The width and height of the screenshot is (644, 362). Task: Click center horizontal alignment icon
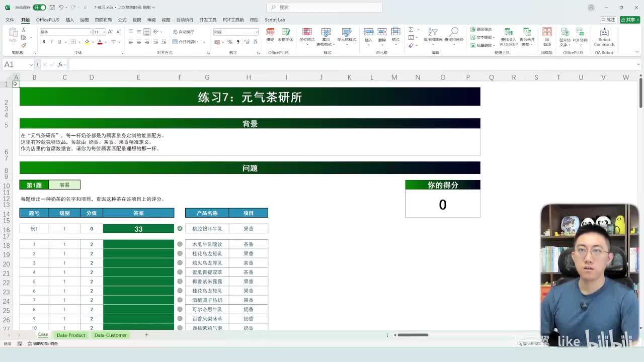pos(138,42)
